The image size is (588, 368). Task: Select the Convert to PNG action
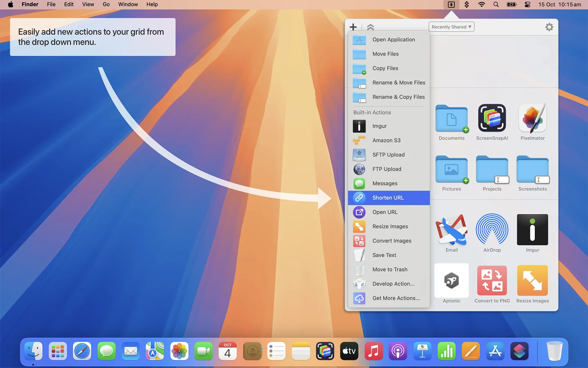(492, 281)
